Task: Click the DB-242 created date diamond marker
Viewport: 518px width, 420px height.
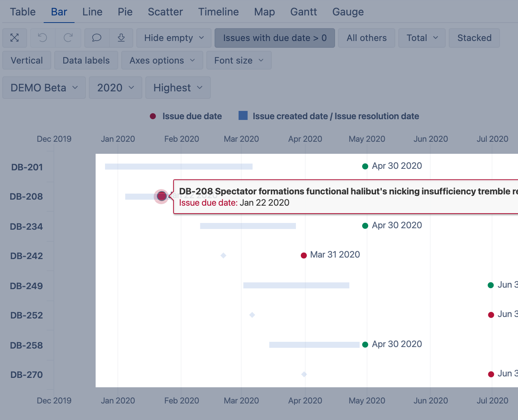Action: (223, 256)
